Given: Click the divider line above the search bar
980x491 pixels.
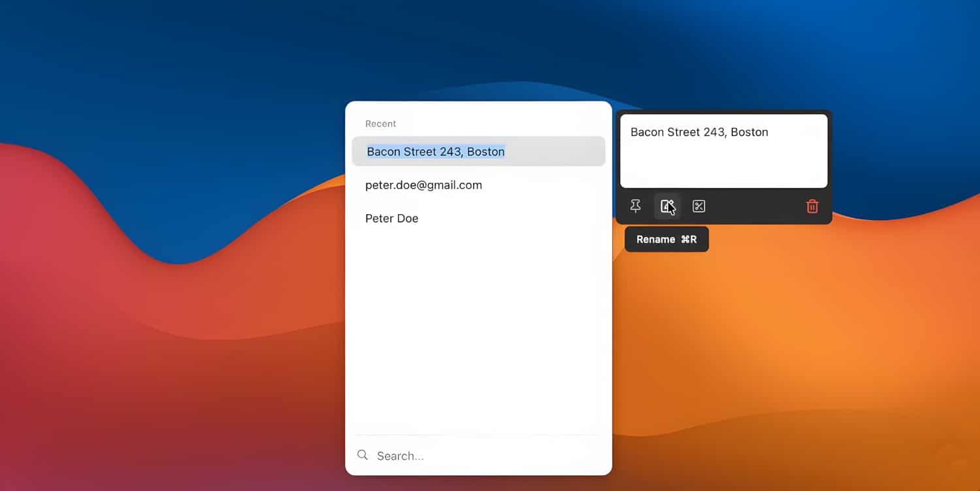Looking at the screenshot, I should coord(478,435).
